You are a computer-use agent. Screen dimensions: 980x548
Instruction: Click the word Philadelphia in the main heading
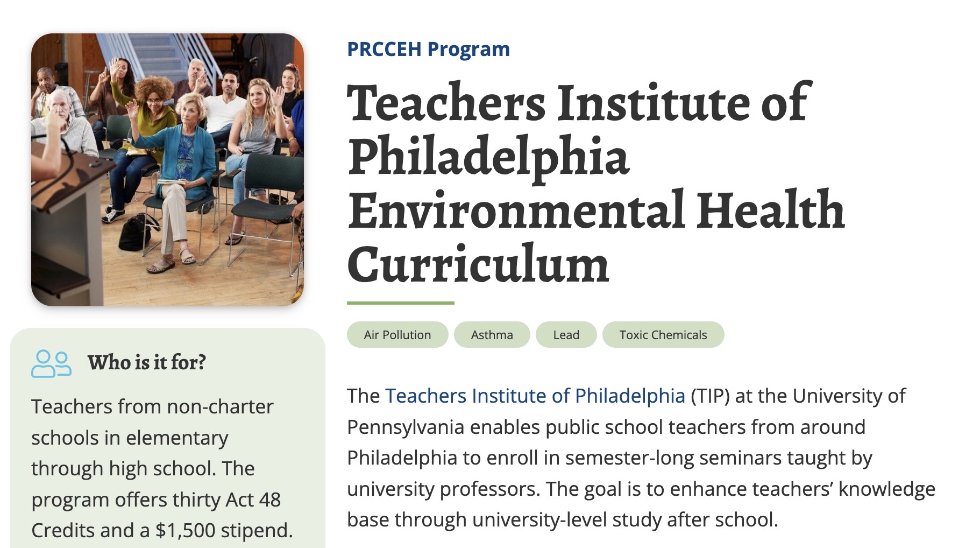click(x=488, y=157)
